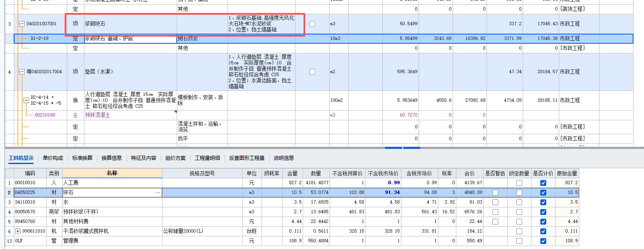Collapse bill item 粤040202017004
Viewport: 644px width, 249px height.
(22, 72)
